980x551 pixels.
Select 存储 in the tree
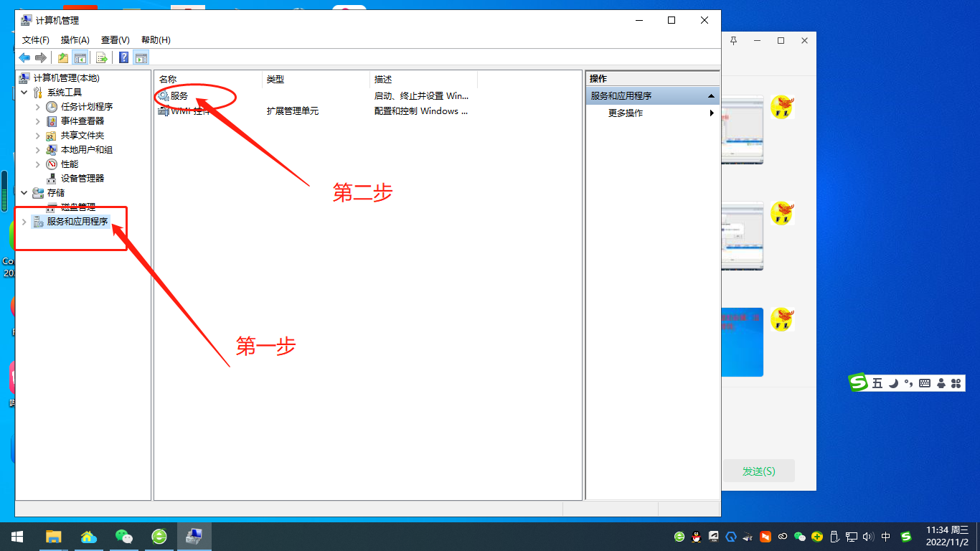pos(56,193)
